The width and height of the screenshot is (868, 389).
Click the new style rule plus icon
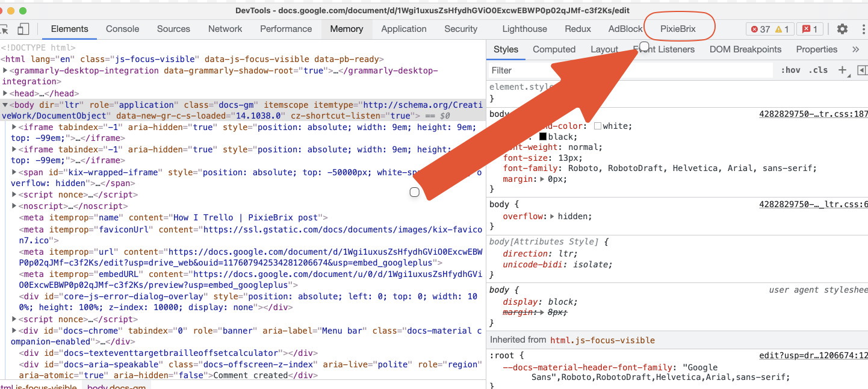[x=843, y=70]
